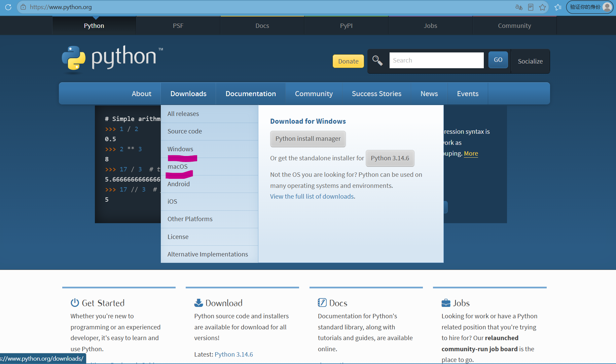Click the Latest Python 3.14.6 link
The width and height of the screenshot is (616, 364).
[x=234, y=354]
